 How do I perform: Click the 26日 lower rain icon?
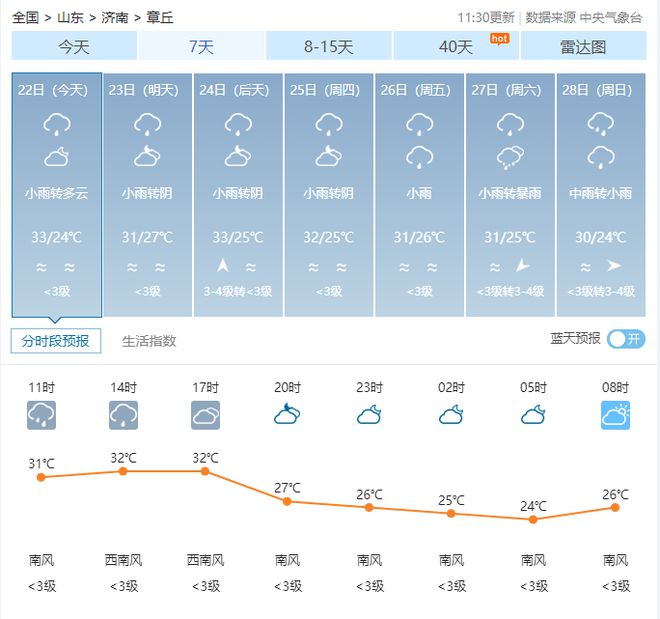pyautogui.click(x=420, y=157)
